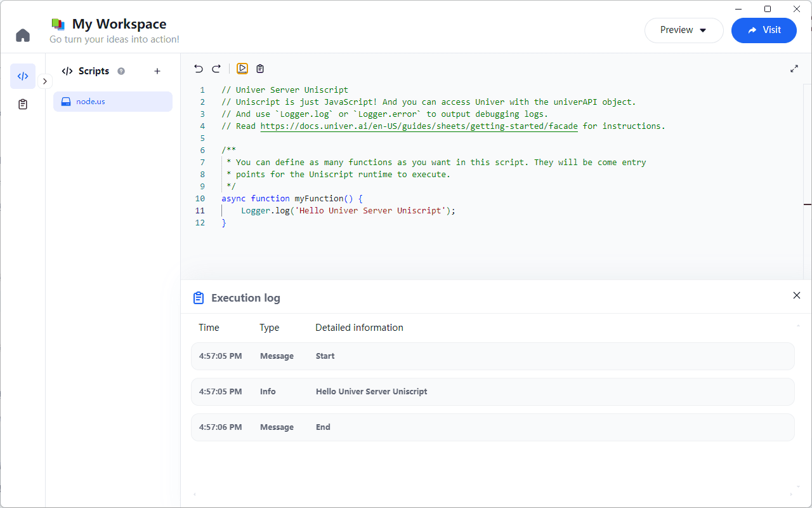Click the Scripts panel heading
Viewport: 812px width, 508px height.
tap(94, 71)
